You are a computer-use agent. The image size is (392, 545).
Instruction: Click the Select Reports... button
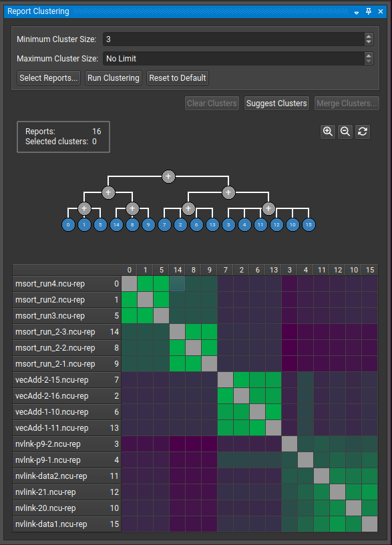click(49, 78)
